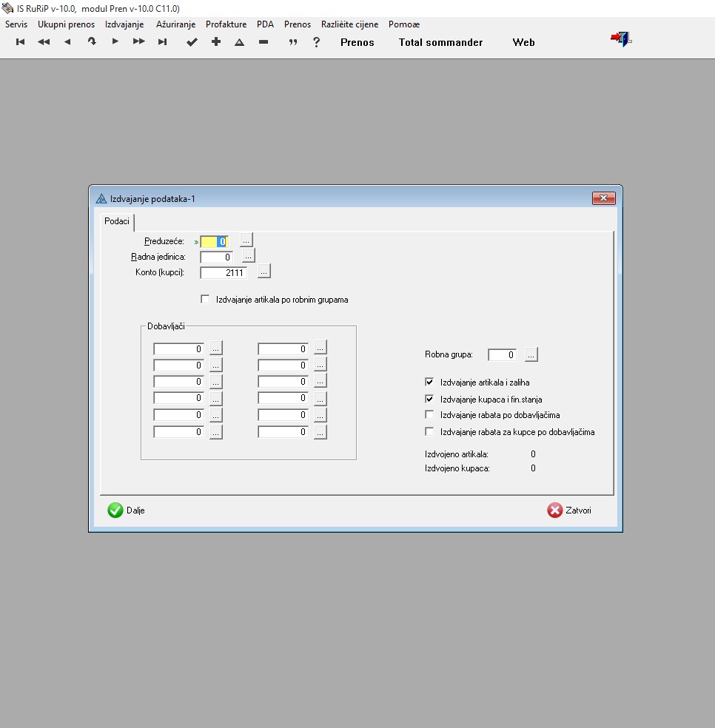
Task: Open Robna grupa lookup button
Action: click(531, 355)
